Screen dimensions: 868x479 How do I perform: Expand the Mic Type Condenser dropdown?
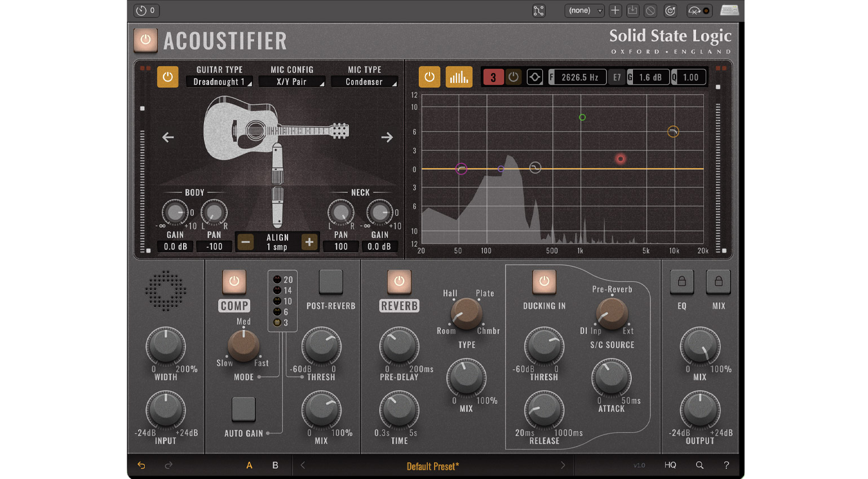tap(364, 82)
